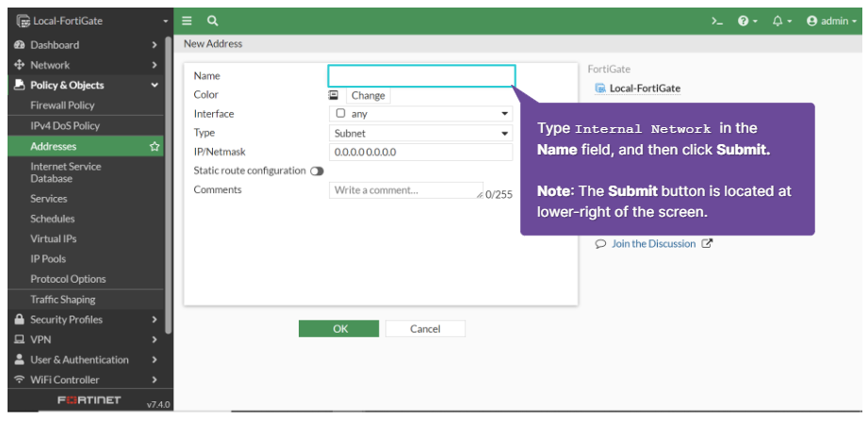
Task: Expand the Dashboard menu chevron
Action: tap(155, 45)
